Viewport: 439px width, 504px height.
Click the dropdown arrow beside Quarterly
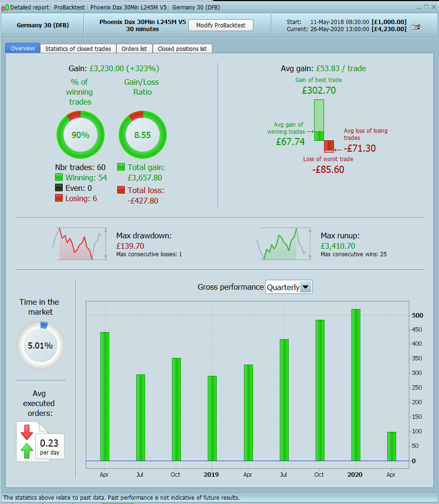[x=306, y=287]
